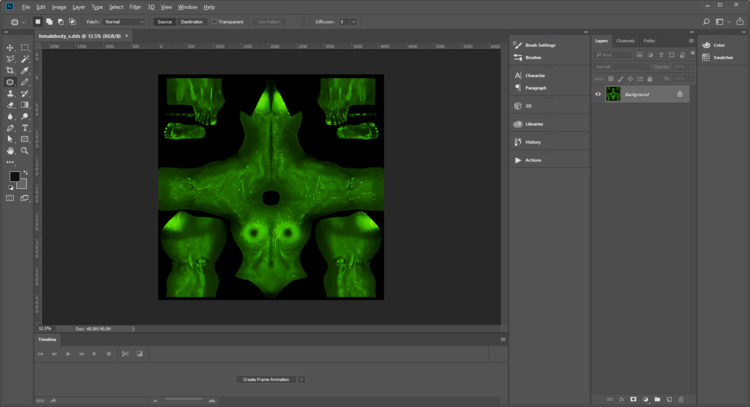Choose Intersect with selection mode
The width and height of the screenshot is (750, 407).
click(72, 22)
